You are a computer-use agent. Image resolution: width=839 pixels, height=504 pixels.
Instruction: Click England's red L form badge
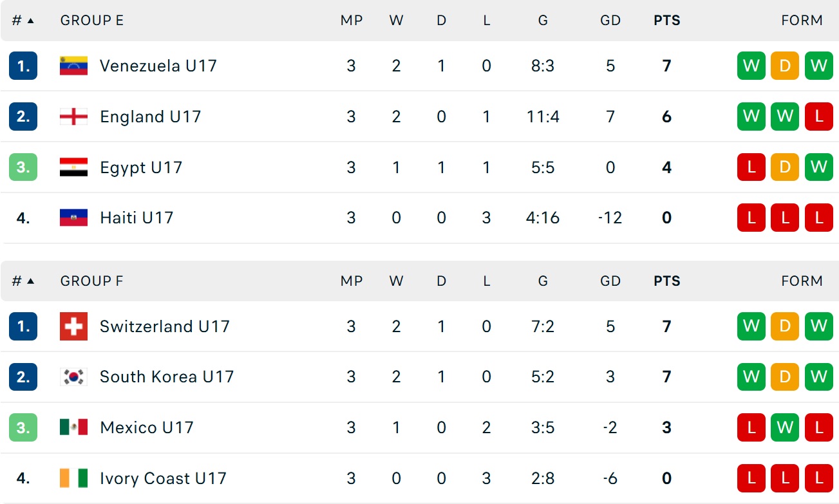pyautogui.click(x=818, y=117)
